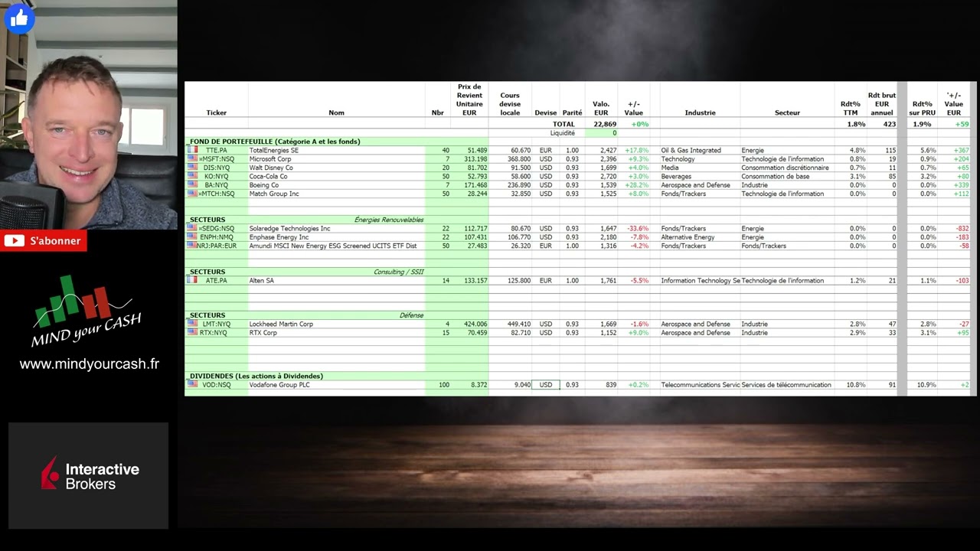
Task: Click the US flag icon beside KO:NYQ
Action: pos(192,176)
